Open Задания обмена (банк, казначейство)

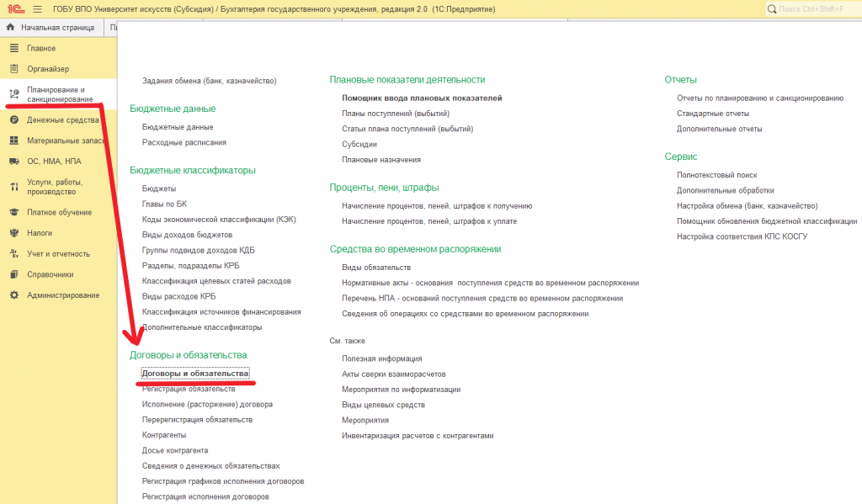click(210, 81)
